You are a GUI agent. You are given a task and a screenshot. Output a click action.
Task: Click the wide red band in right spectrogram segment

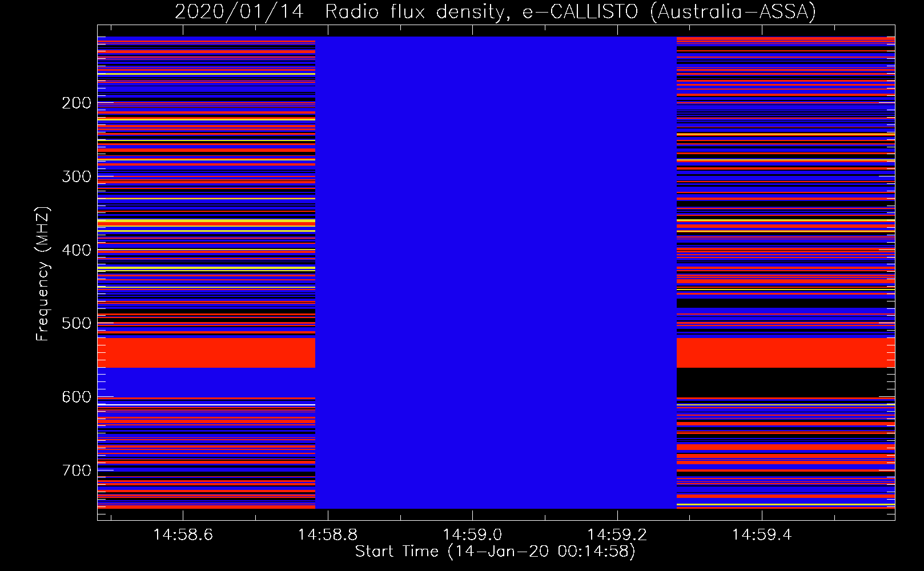[786, 353]
